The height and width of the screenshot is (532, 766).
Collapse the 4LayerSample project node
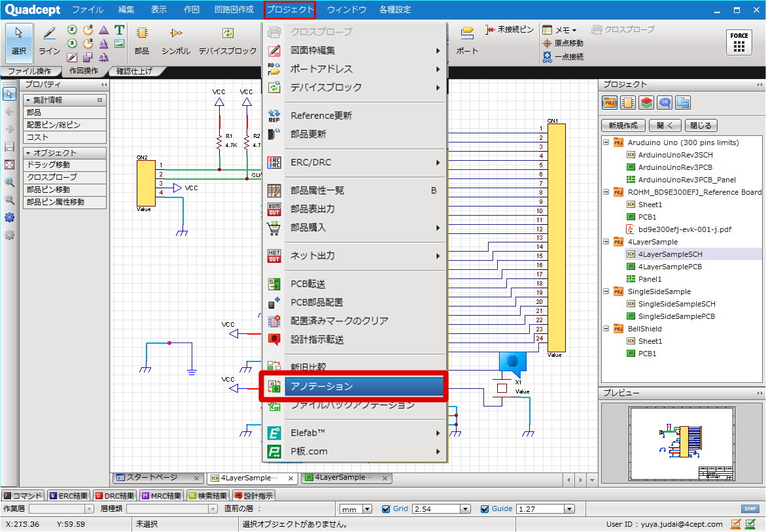click(x=606, y=242)
